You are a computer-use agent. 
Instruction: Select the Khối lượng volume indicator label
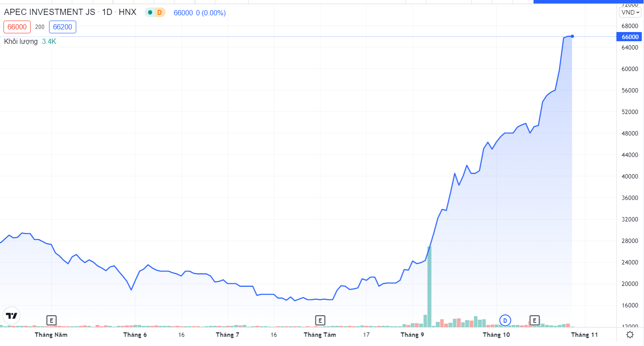click(x=21, y=42)
